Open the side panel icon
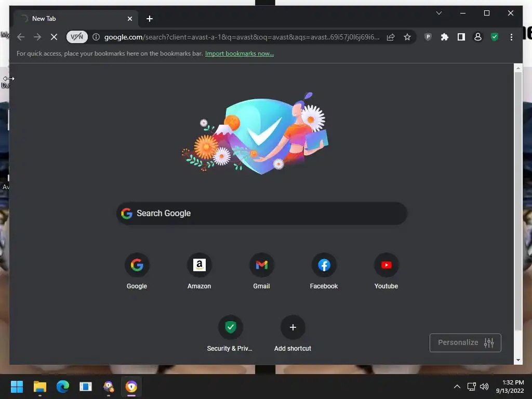This screenshot has height=399, width=532. coord(461,37)
